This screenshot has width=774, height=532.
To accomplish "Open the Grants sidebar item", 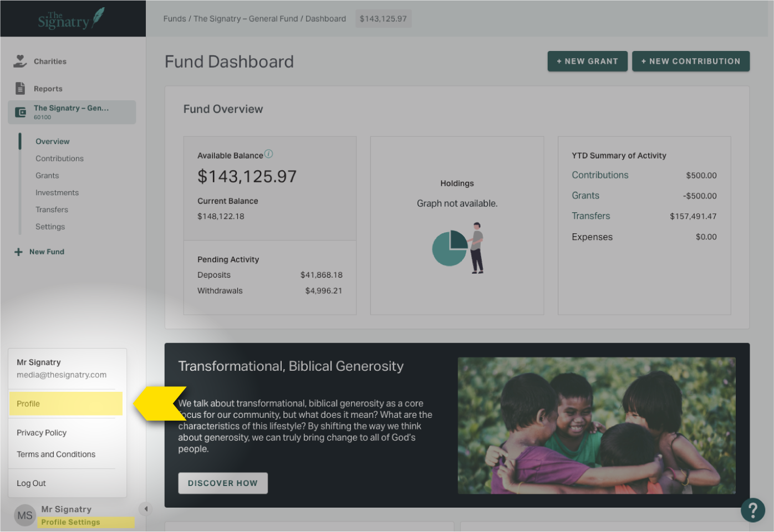I will click(47, 176).
